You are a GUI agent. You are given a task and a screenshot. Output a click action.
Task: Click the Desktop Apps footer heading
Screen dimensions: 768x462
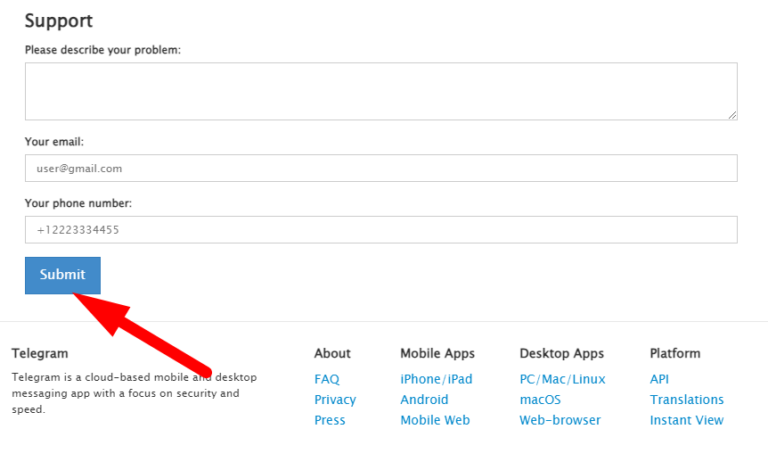point(561,353)
